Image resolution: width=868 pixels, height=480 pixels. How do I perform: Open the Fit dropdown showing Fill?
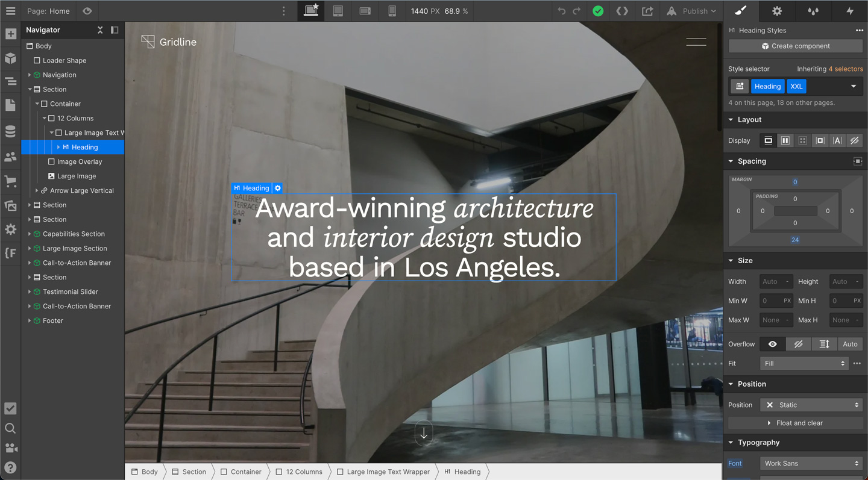click(x=804, y=363)
